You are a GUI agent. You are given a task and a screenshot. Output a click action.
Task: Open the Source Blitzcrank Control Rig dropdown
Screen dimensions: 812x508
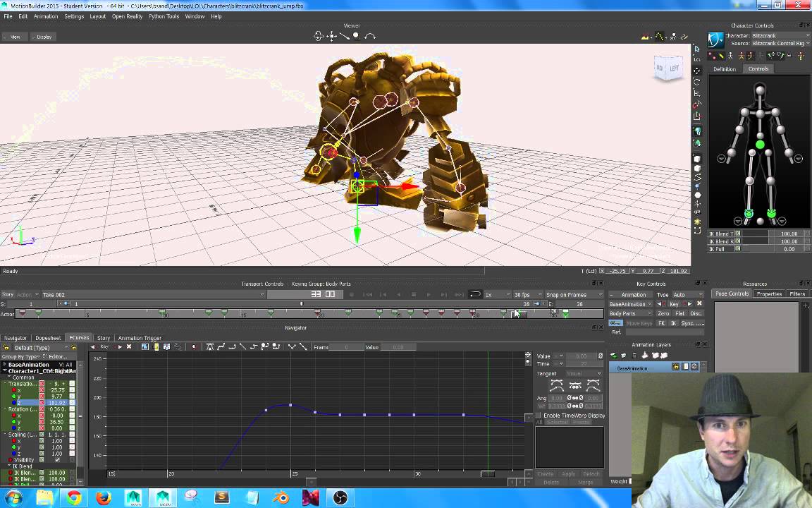click(x=780, y=44)
